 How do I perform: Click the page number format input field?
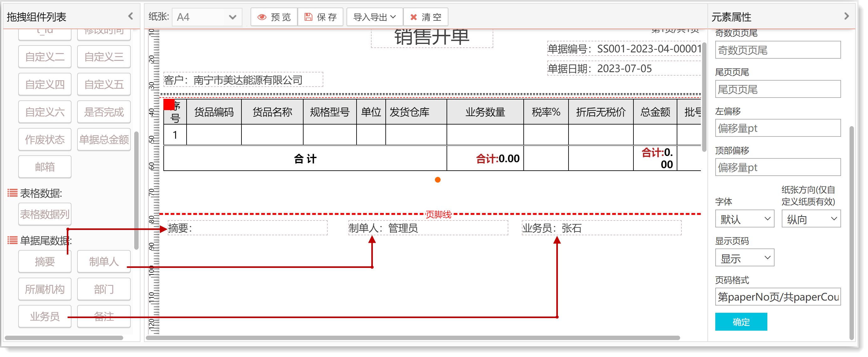pyautogui.click(x=777, y=297)
